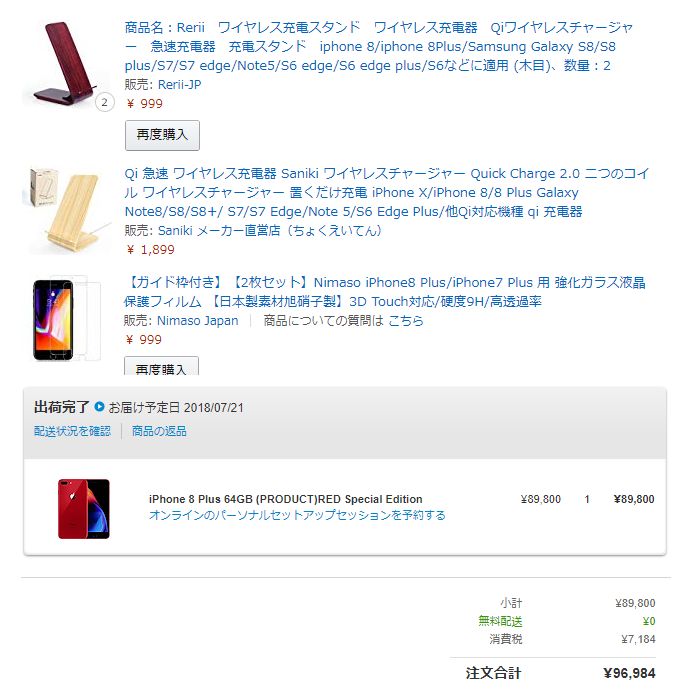Image resolution: width=677 pixels, height=692 pixels.
Task: Open 配送状況を確認 delivery tracking link
Action: [72, 431]
